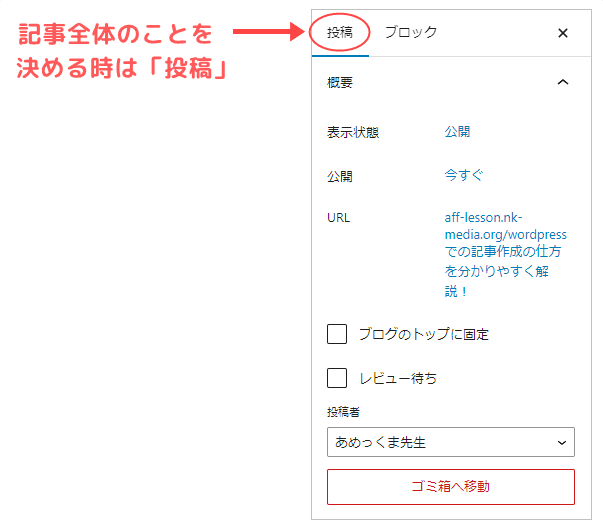Tick the レビュー待ち checkbox
Screen dimensions: 603x532
click(337, 378)
